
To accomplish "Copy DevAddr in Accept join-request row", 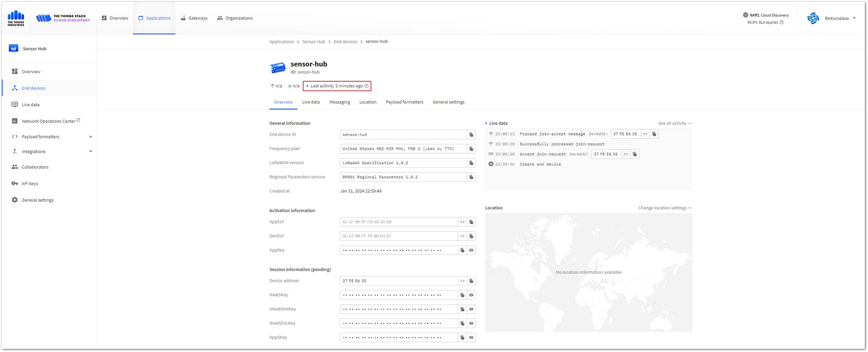I will 634,154.
